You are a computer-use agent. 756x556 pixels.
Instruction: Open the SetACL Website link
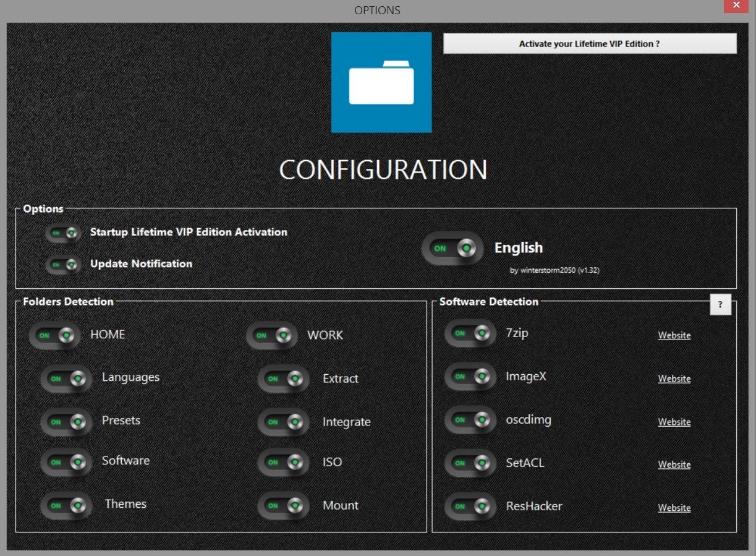pyautogui.click(x=674, y=464)
